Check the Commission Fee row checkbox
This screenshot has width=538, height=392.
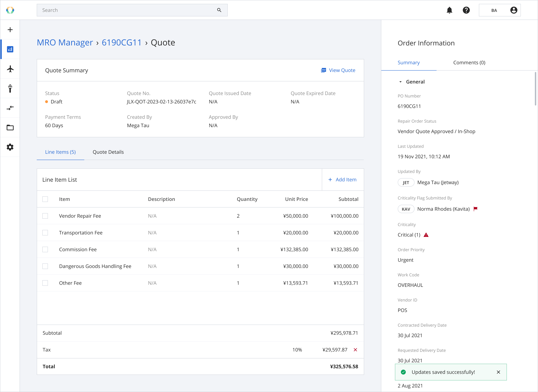coord(45,249)
